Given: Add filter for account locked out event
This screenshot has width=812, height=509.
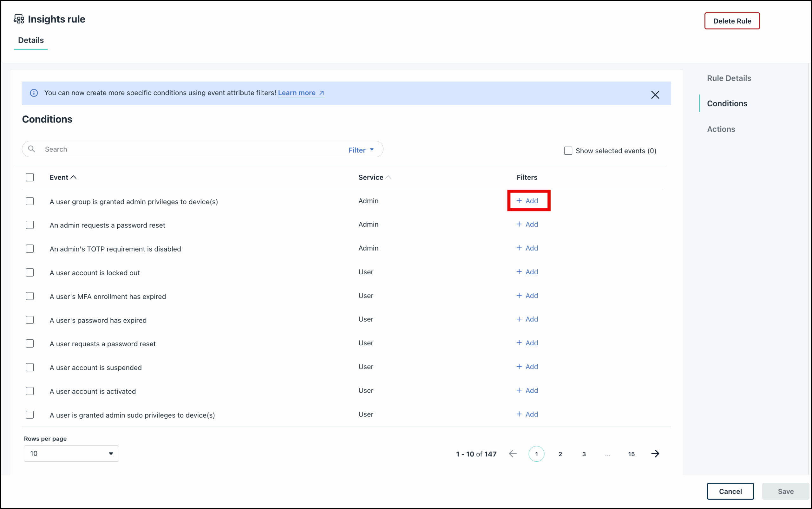Looking at the screenshot, I should click(527, 272).
